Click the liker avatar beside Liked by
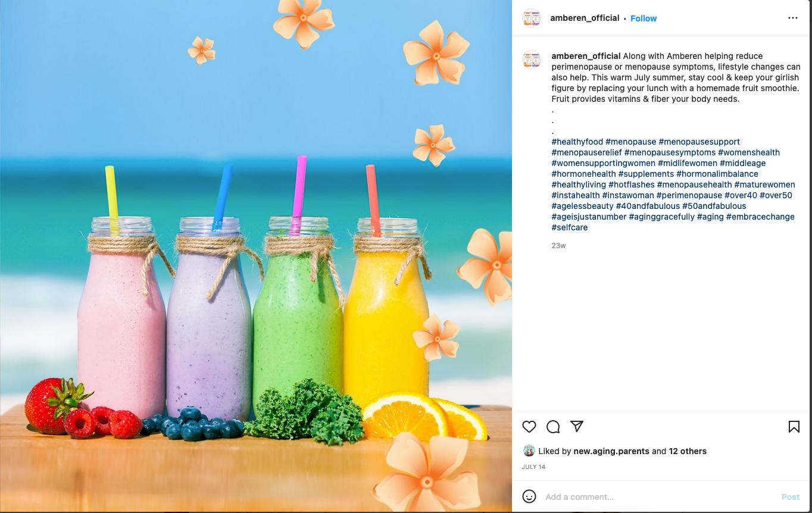Screen dimensions: 812x513 (529, 451)
